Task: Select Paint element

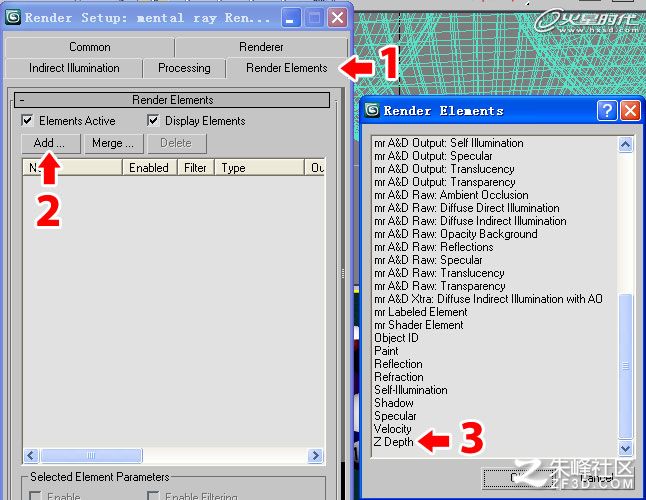Action: coord(386,351)
